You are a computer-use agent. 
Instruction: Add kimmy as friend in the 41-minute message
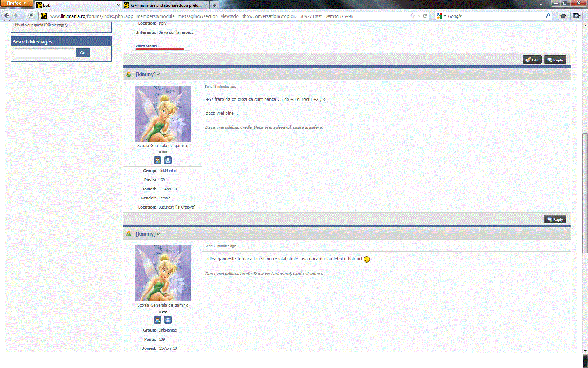point(157,161)
